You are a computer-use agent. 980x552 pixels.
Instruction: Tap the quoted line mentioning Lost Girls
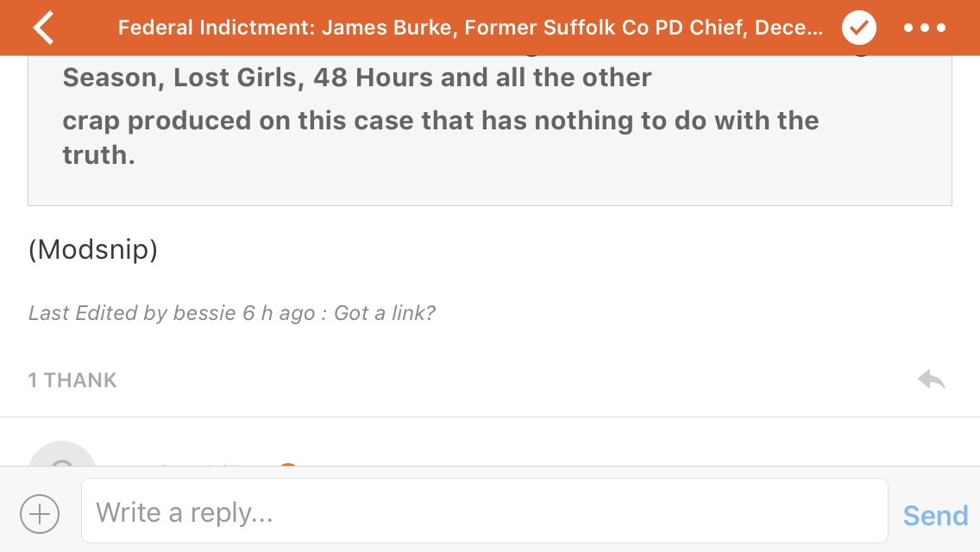(x=357, y=78)
